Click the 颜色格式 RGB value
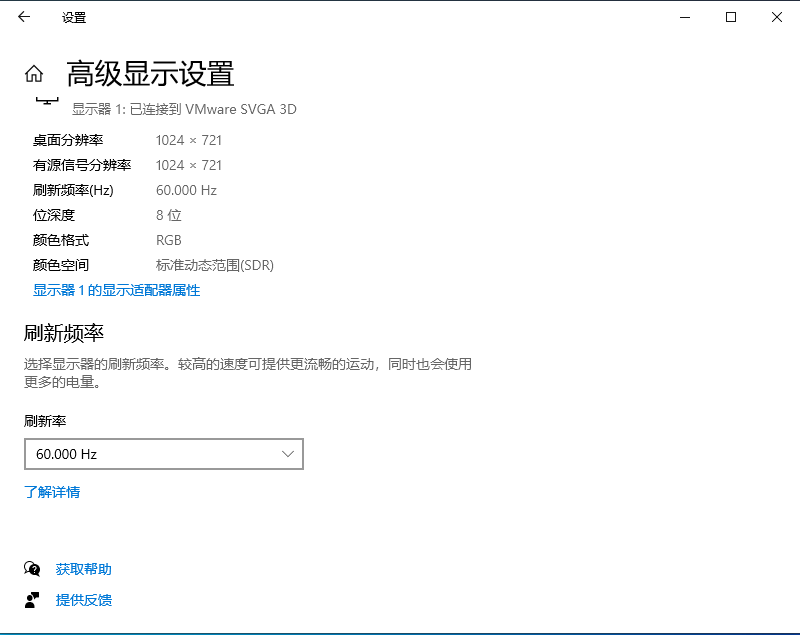The image size is (800, 635). tap(168, 240)
